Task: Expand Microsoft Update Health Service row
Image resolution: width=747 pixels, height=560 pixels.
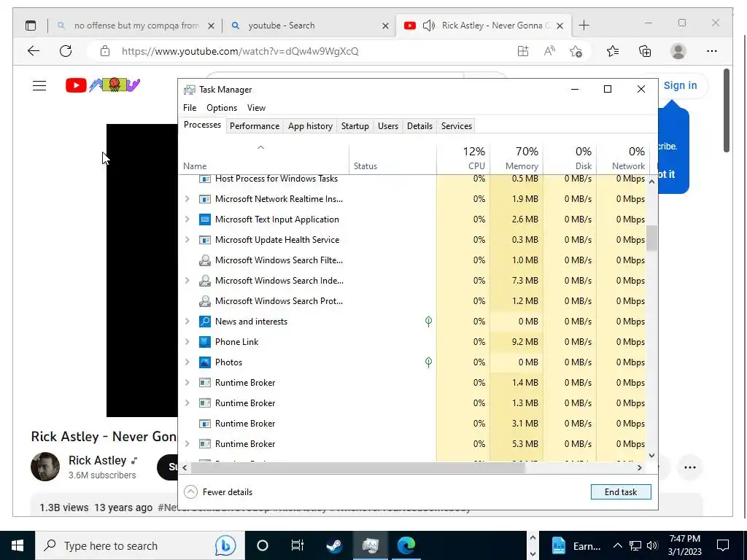Action: [x=187, y=240]
